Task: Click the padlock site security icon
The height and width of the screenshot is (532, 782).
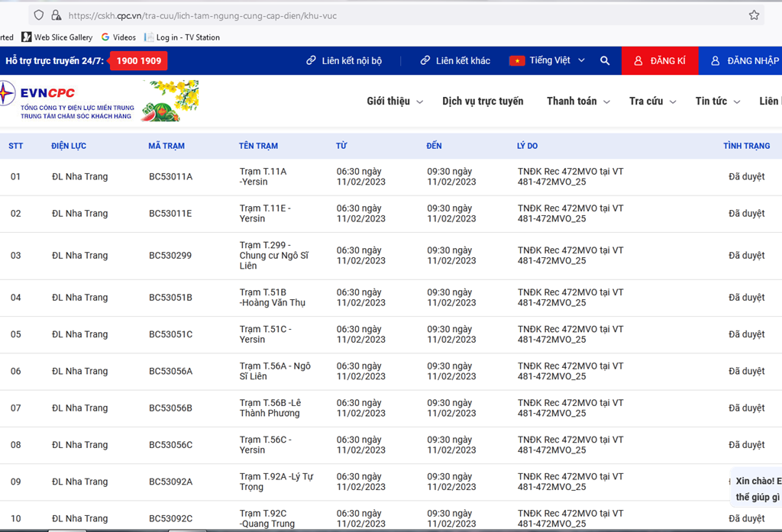Action: (x=56, y=15)
